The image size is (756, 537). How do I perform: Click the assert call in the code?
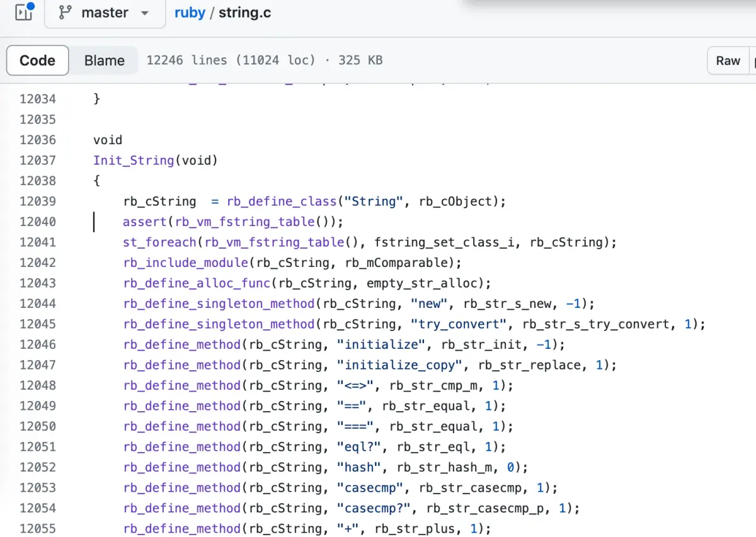coord(145,222)
